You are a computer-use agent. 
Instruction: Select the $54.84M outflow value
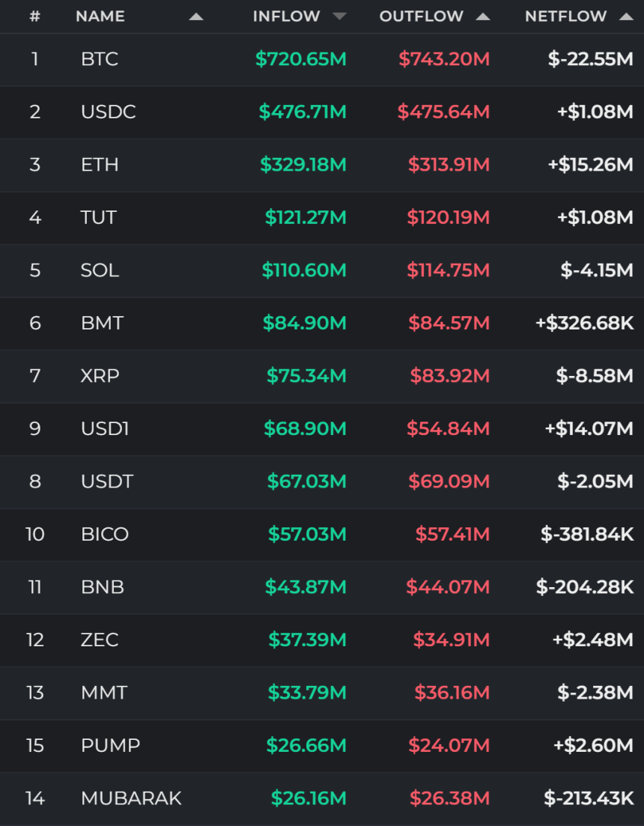click(448, 428)
